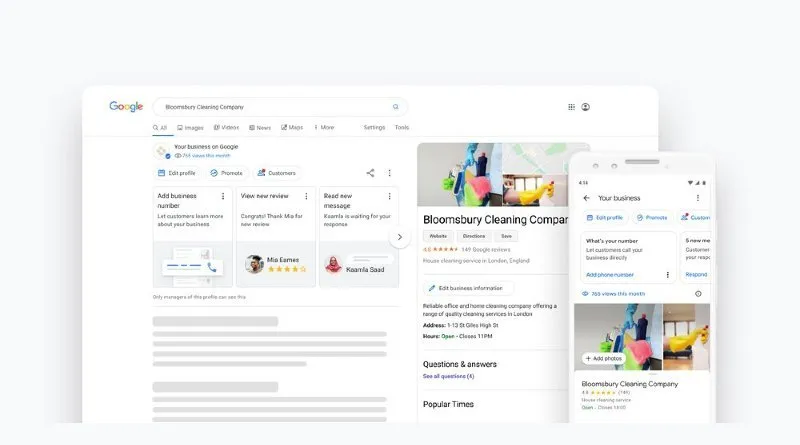Click Bloomsbury Cleaning Company title on phone

pyautogui.click(x=630, y=384)
